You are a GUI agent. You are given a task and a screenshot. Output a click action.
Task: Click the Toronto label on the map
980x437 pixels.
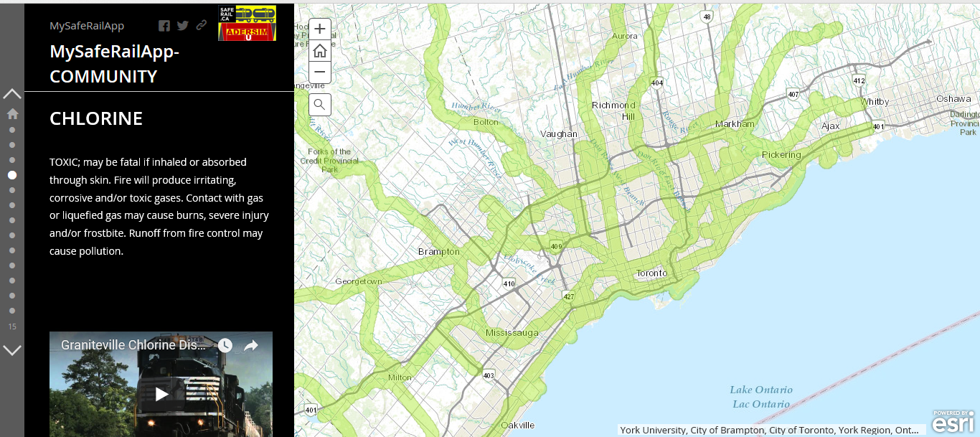tap(651, 273)
